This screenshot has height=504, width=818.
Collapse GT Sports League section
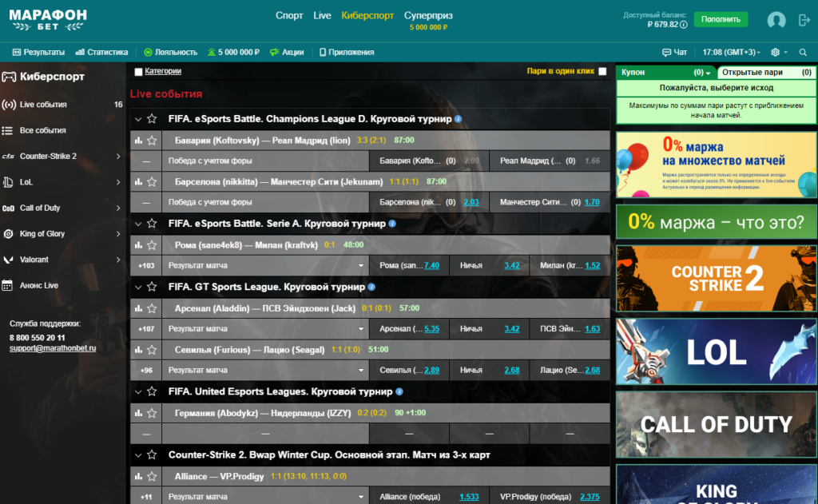138,287
